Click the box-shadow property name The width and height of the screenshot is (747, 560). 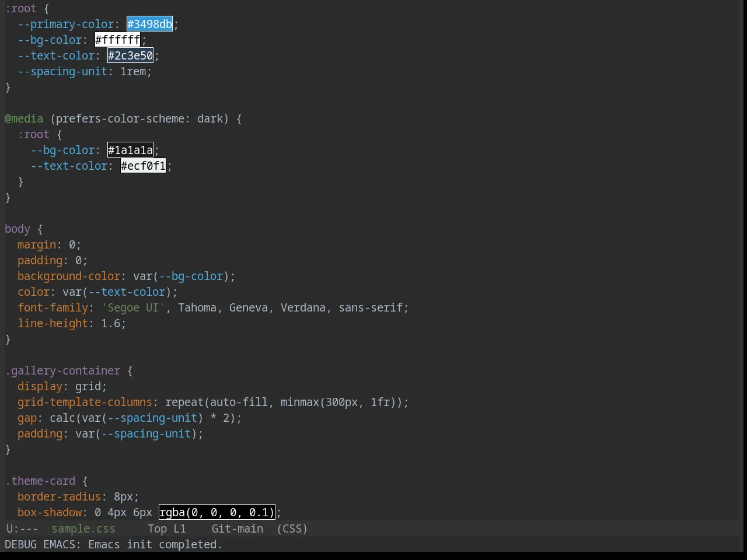coord(50,512)
